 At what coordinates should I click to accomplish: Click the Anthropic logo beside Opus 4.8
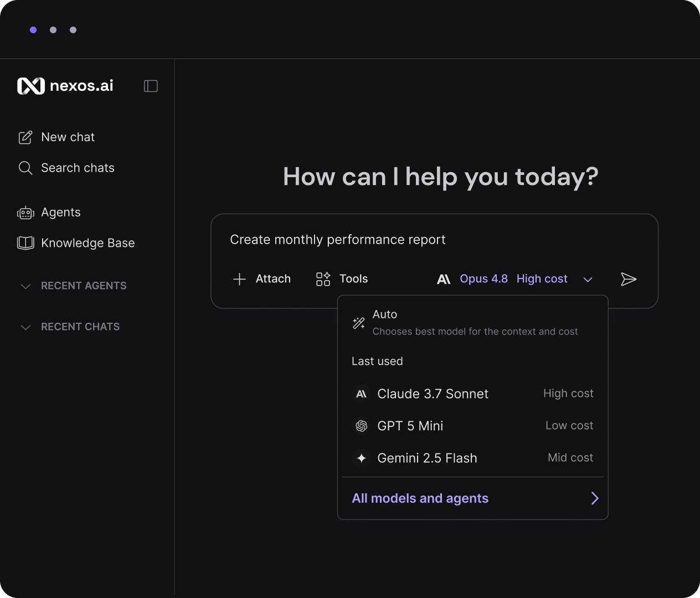444,279
